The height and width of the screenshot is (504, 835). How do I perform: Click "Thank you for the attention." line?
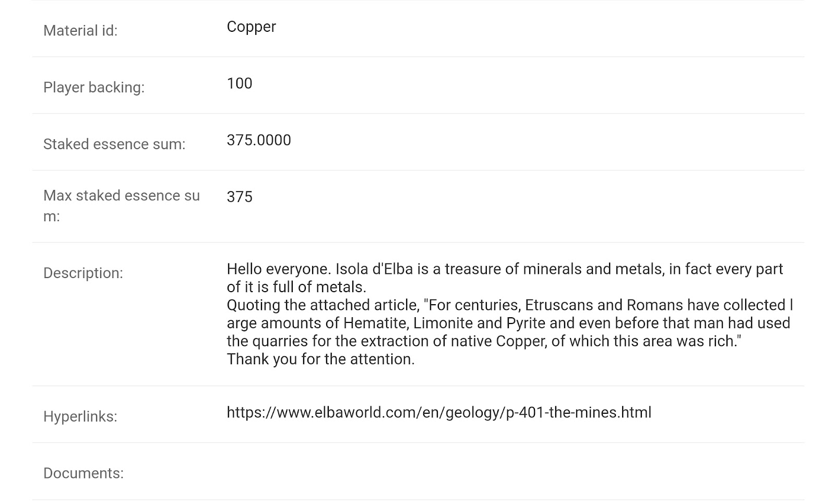320,359
